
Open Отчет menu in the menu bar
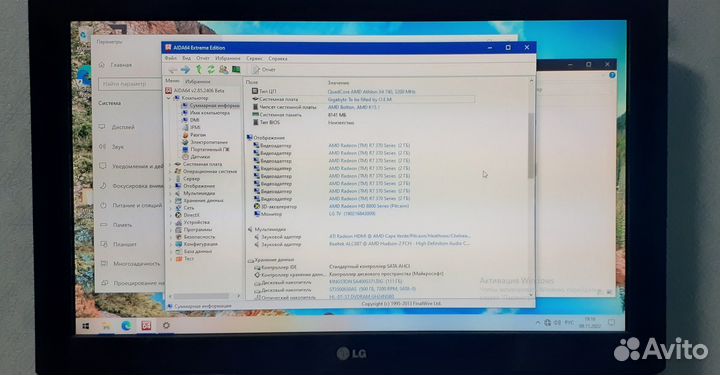pyautogui.click(x=202, y=59)
